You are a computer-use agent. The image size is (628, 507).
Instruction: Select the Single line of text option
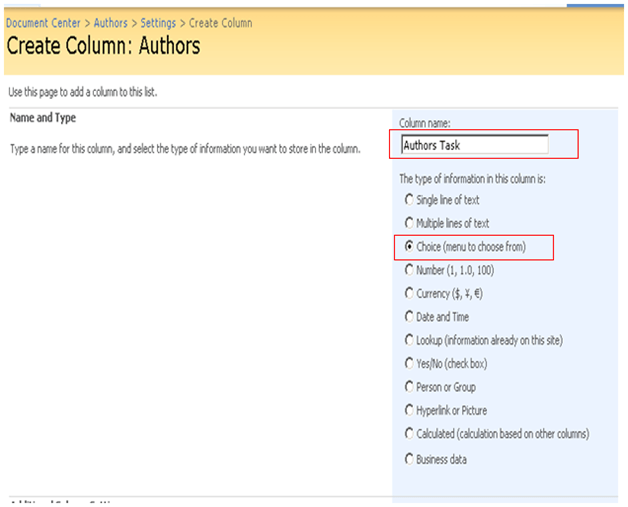[408, 200]
